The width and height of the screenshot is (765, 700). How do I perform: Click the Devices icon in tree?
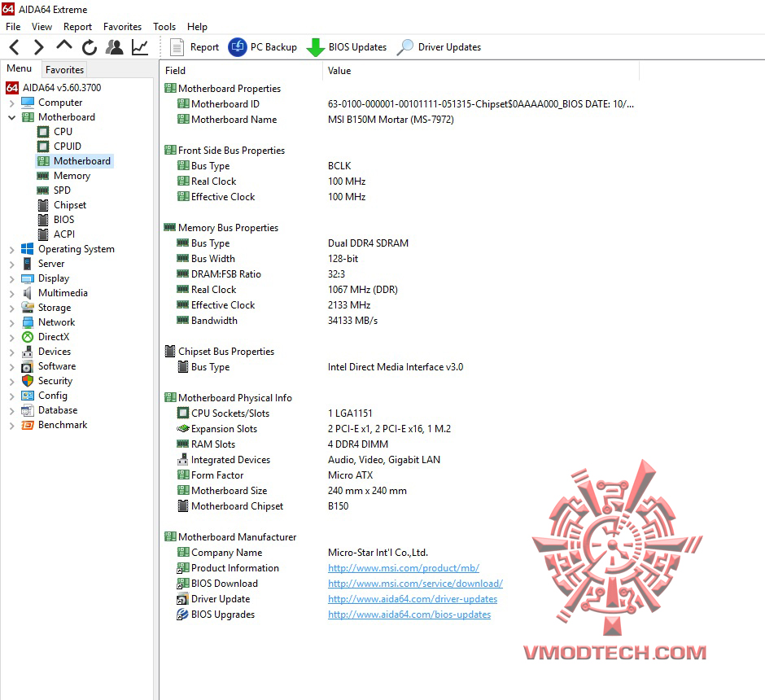(x=28, y=352)
